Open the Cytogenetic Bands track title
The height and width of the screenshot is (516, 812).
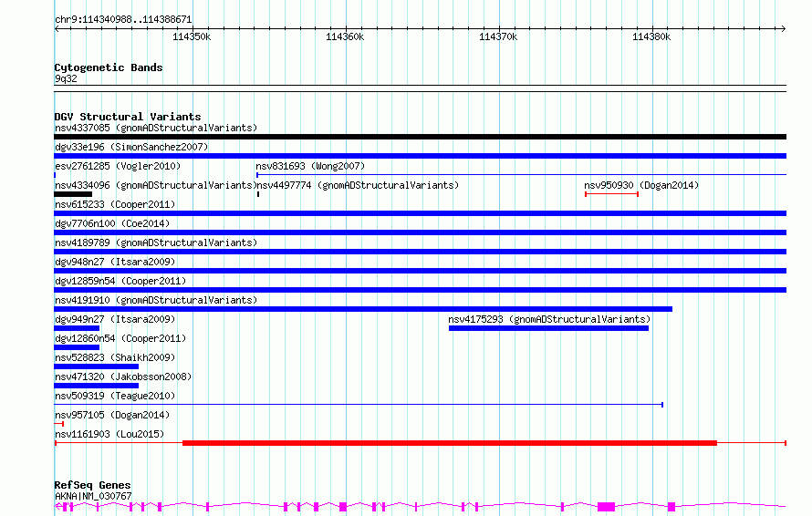[x=108, y=67]
